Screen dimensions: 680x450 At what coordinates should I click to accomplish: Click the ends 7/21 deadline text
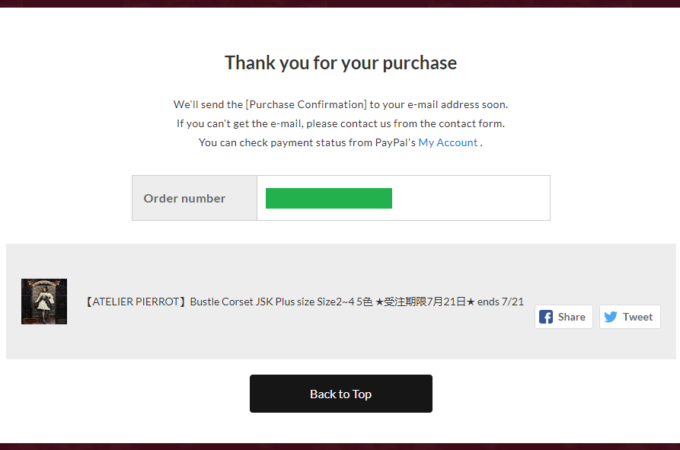tap(500, 301)
